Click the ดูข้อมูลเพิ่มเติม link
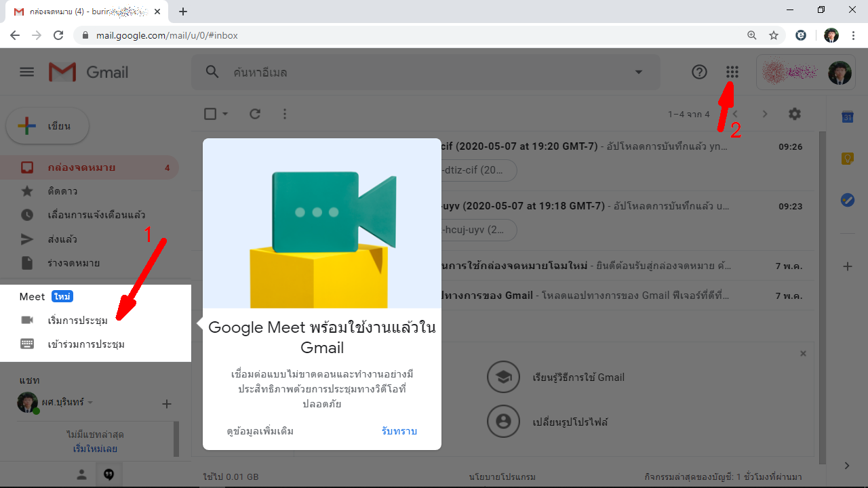 point(260,431)
